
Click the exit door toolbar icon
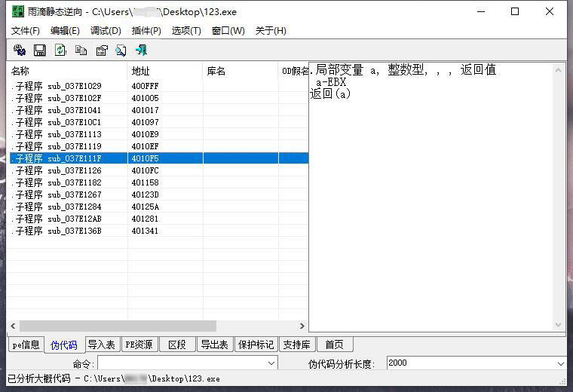tap(141, 51)
